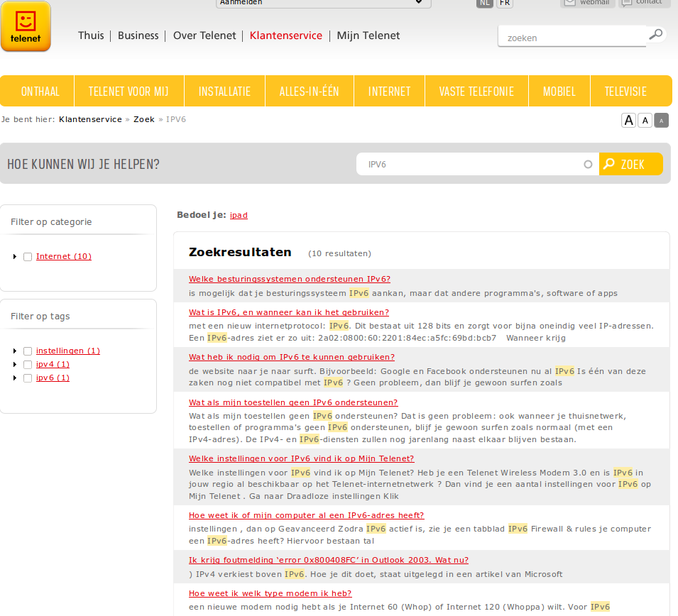Select the medium font size A button
This screenshot has height=616, width=678.
(x=645, y=120)
